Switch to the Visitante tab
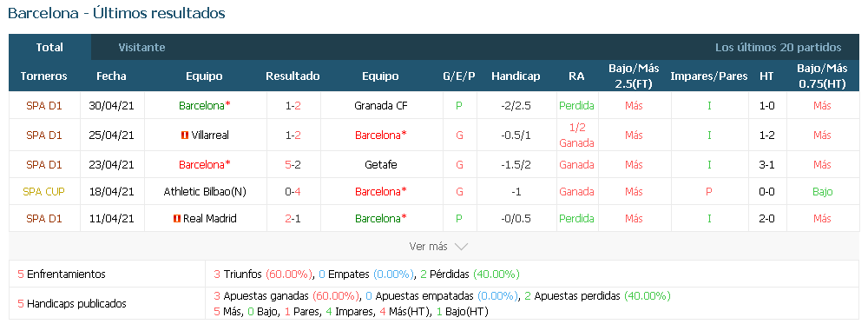 pyautogui.click(x=141, y=48)
